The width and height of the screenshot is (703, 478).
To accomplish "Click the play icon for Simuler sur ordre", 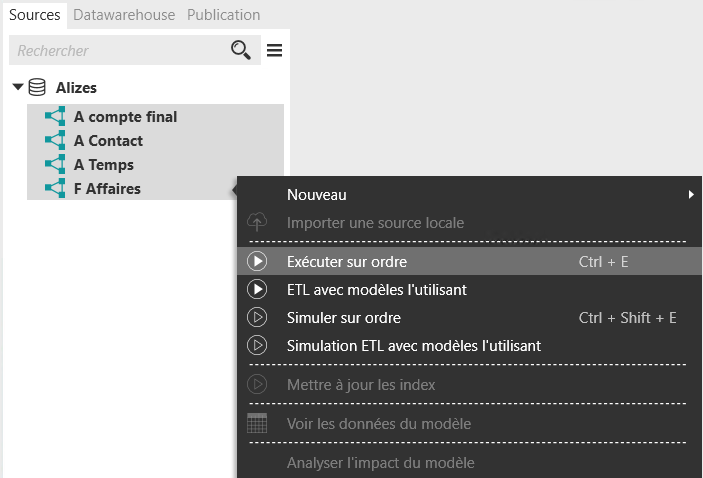I will [x=257, y=318].
